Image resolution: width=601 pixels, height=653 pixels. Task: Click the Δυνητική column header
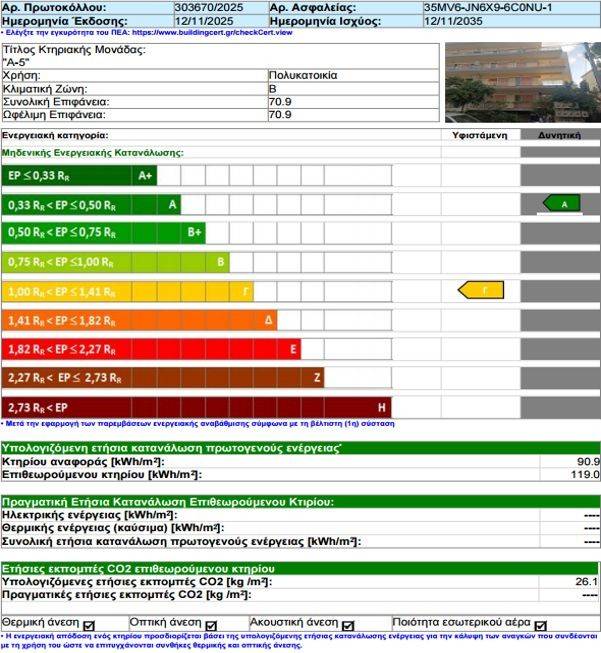[559, 134]
